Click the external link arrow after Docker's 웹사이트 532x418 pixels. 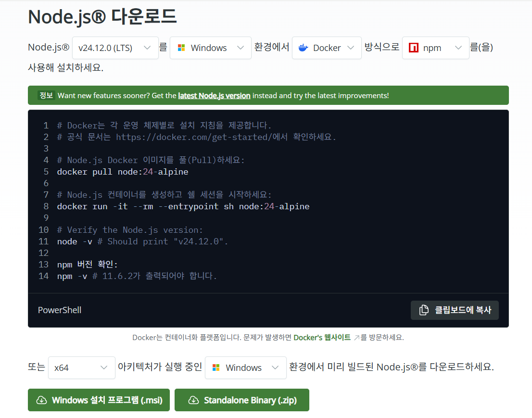pos(356,338)
